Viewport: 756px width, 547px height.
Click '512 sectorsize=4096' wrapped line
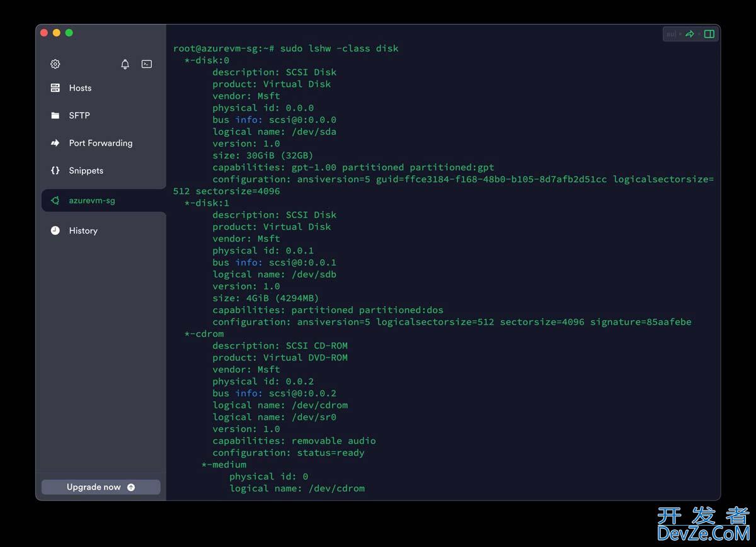pos(226,191)
